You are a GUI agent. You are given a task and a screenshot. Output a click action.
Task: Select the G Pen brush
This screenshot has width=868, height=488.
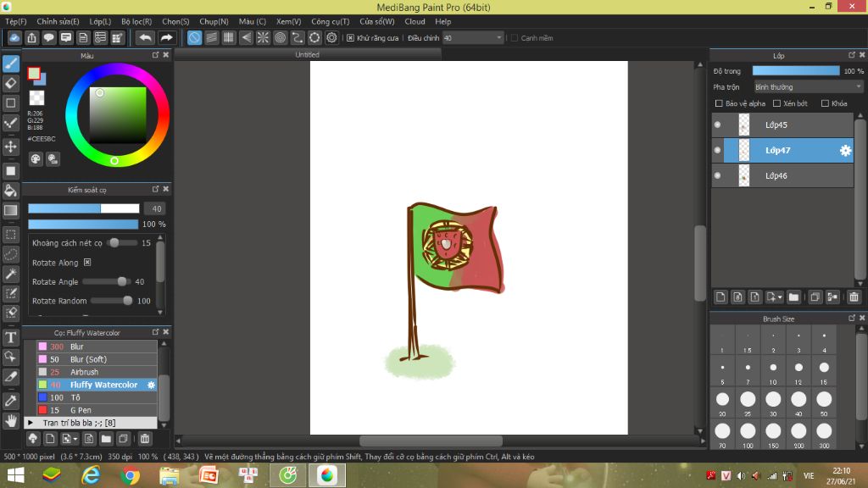[x=97, y=410]
